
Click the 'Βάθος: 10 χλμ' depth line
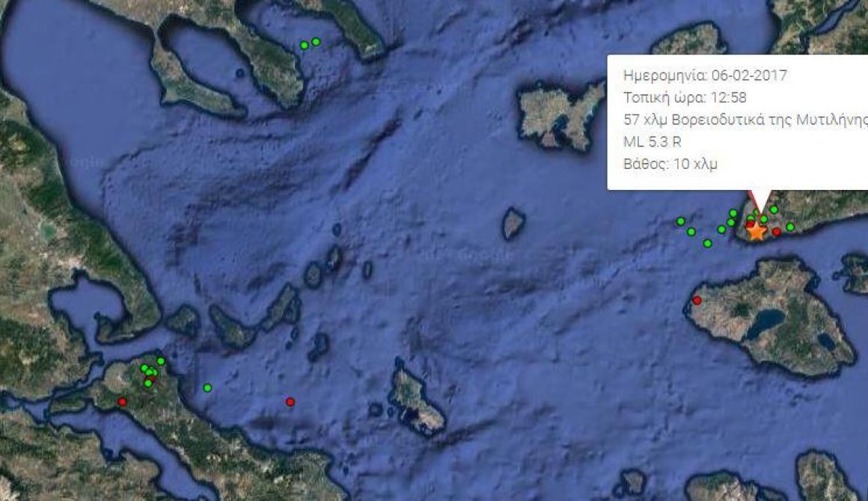click(670, 164)
